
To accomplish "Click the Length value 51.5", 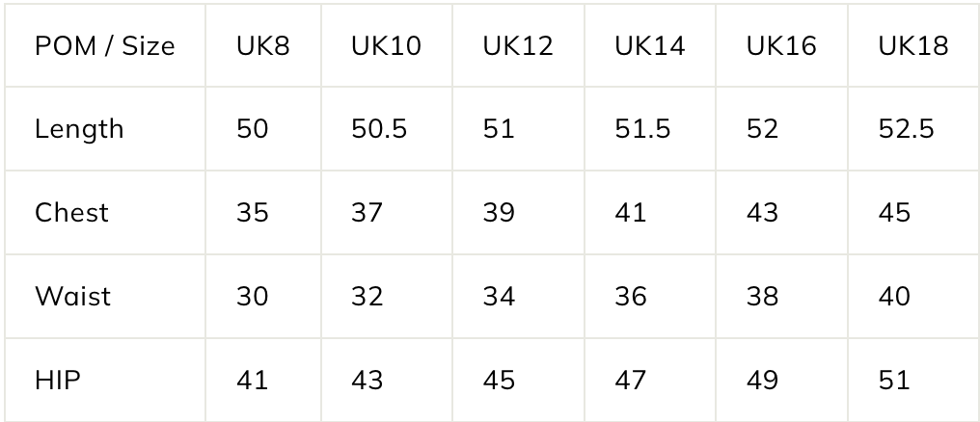I will click(642, 129).
